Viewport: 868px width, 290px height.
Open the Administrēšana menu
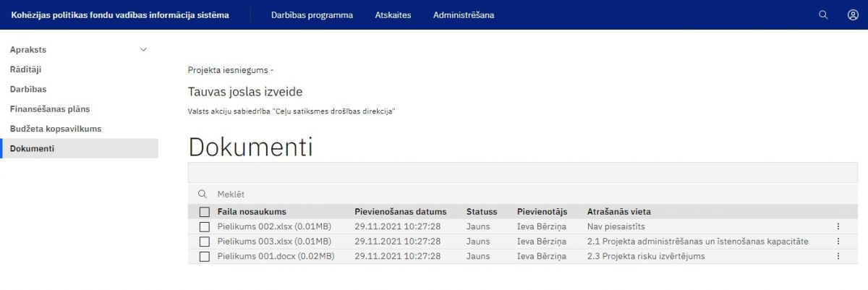464,14
